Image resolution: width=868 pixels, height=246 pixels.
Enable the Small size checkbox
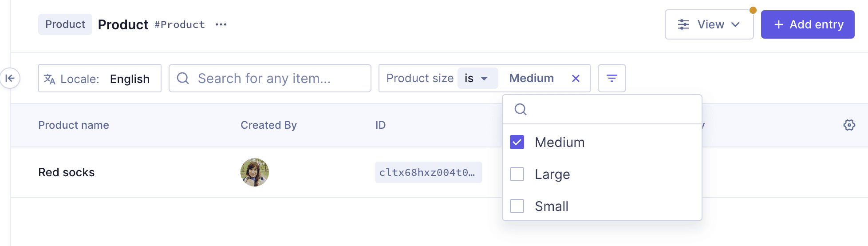(x=517, y=206)
